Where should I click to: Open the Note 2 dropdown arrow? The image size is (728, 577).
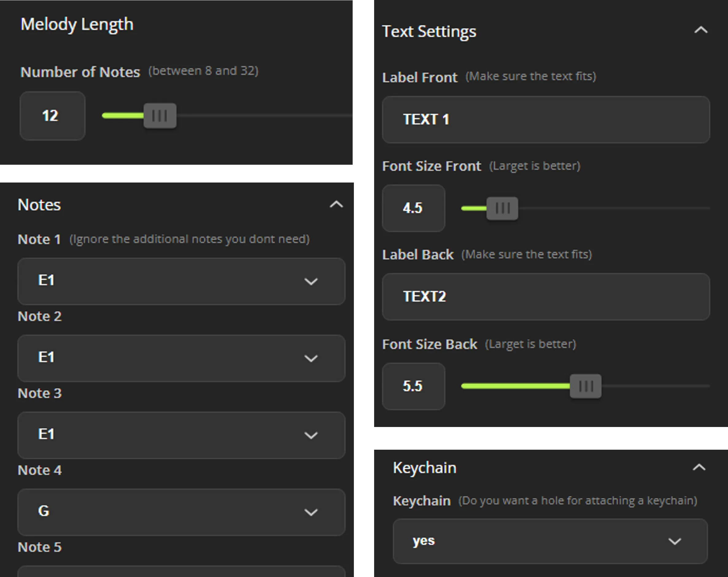tap(311, 358)
